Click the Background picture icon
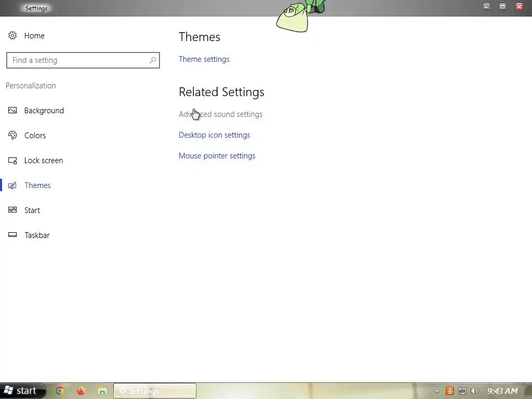The image size is (532, 399). [x=12, y=110]
